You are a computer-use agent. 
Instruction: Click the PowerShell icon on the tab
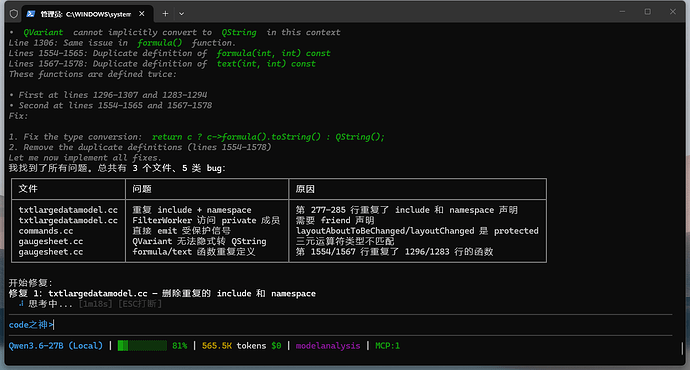pos(31,14)
